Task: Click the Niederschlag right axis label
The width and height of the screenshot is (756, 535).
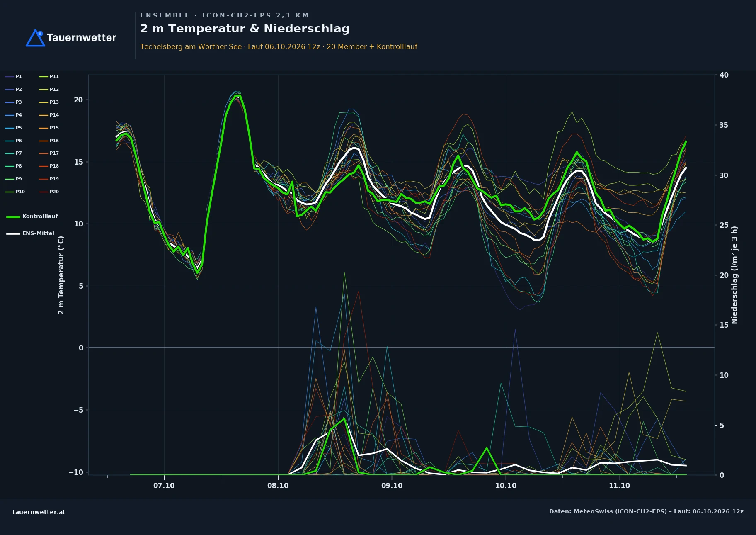Action: (734, 275)
